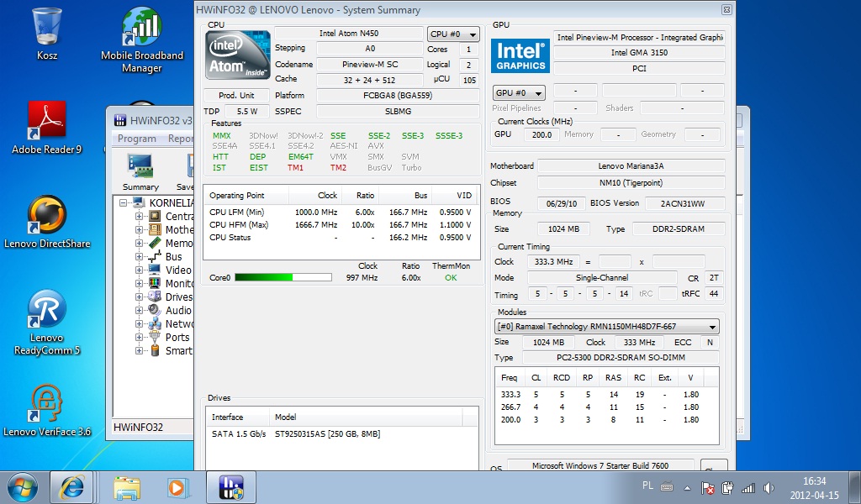Select the Bus tree icon

(x=156, y=256)
